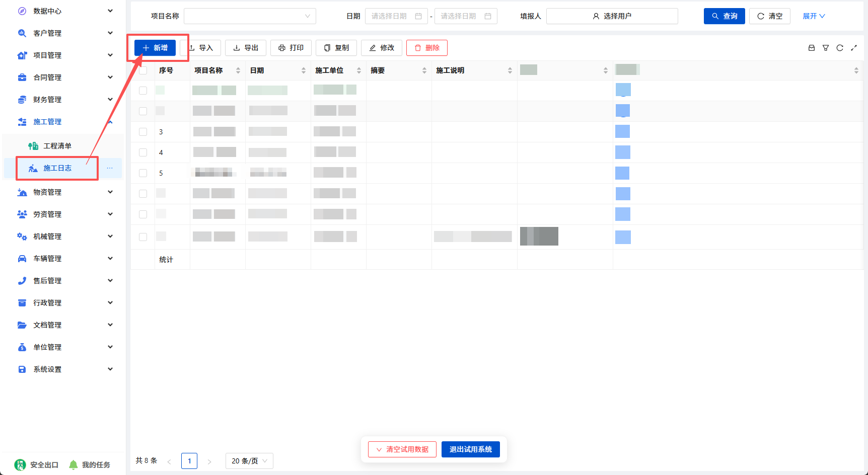Image resolution: width=868 pixels, height=475 pixels.
Task: Open 工程清单 in the sidebar
Action: [57, 146]
